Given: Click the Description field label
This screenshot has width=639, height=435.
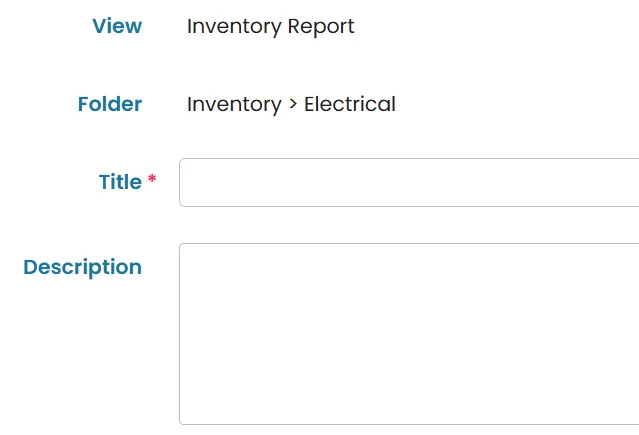Looking at the screenshot, I should click(83, 267).
